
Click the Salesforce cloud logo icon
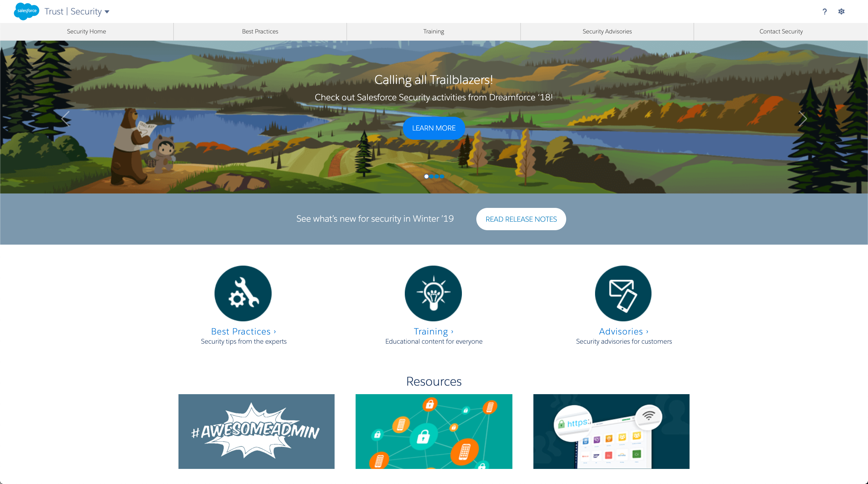(26, 11)
